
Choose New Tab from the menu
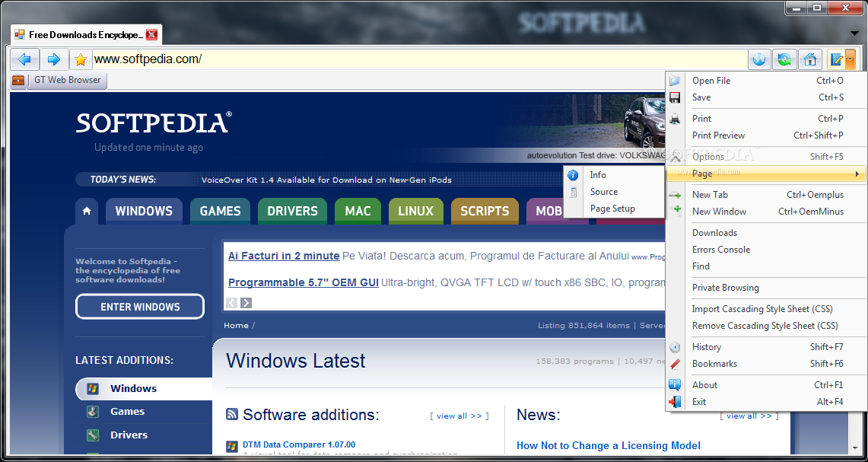[766, 195]
